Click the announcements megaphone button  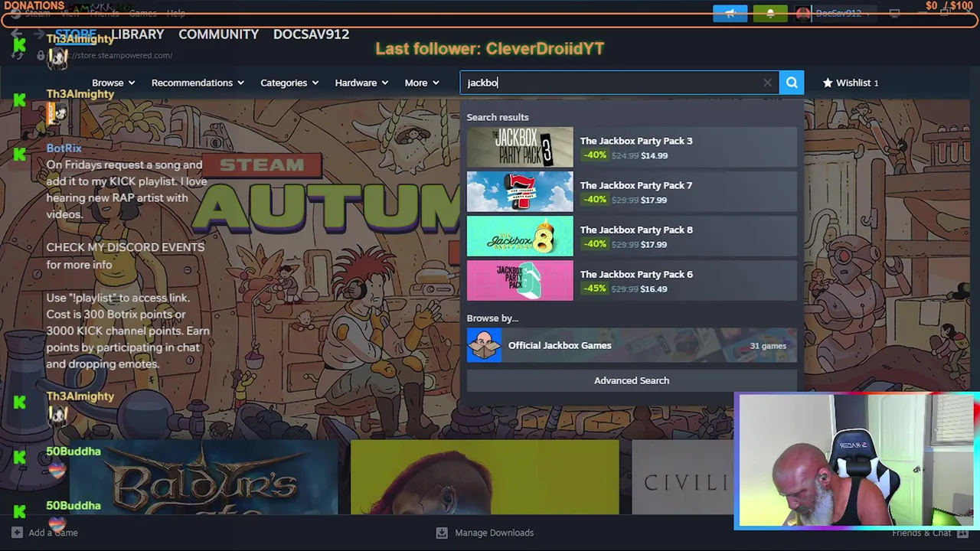point(730,13)
